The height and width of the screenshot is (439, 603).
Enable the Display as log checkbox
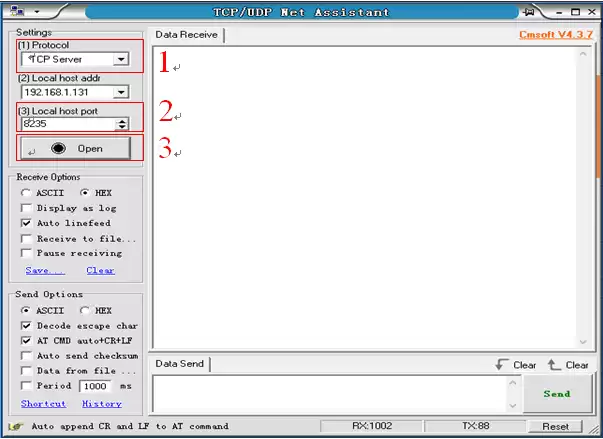pos(26,208)
